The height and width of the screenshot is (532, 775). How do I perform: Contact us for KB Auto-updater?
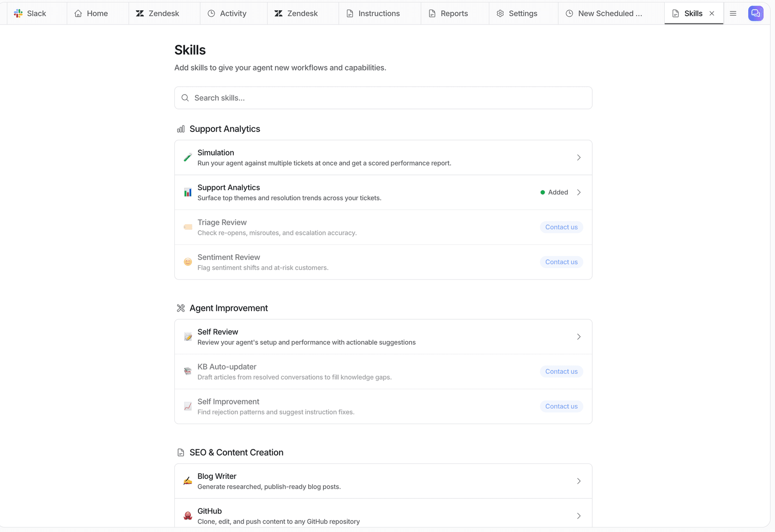[561, 371]
